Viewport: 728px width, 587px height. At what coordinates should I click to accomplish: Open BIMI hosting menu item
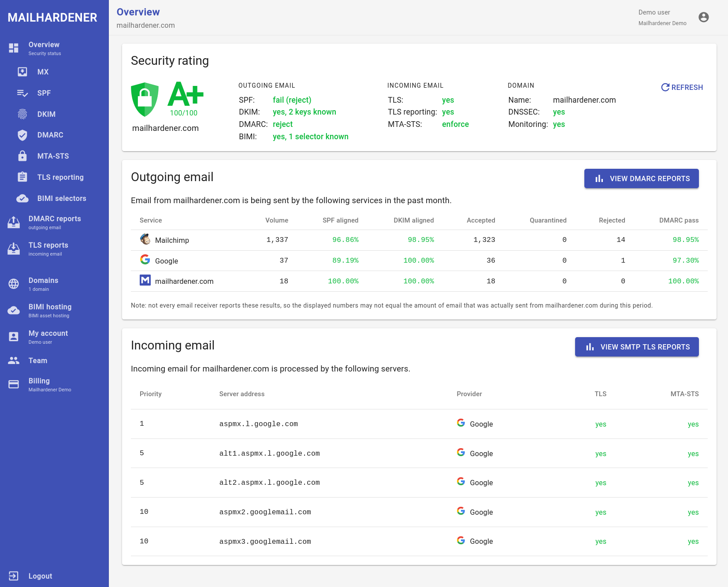[x=50, y=310]
